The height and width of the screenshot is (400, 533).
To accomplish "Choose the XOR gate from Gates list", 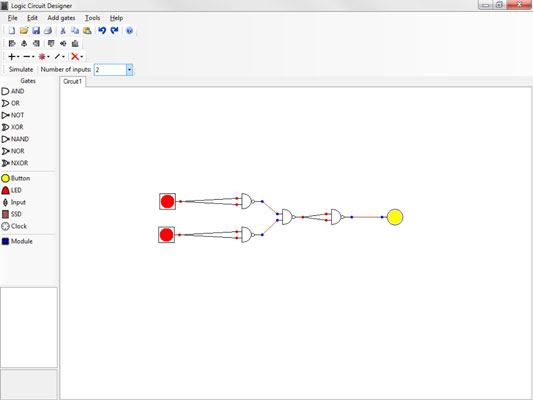I will point(13,127).
